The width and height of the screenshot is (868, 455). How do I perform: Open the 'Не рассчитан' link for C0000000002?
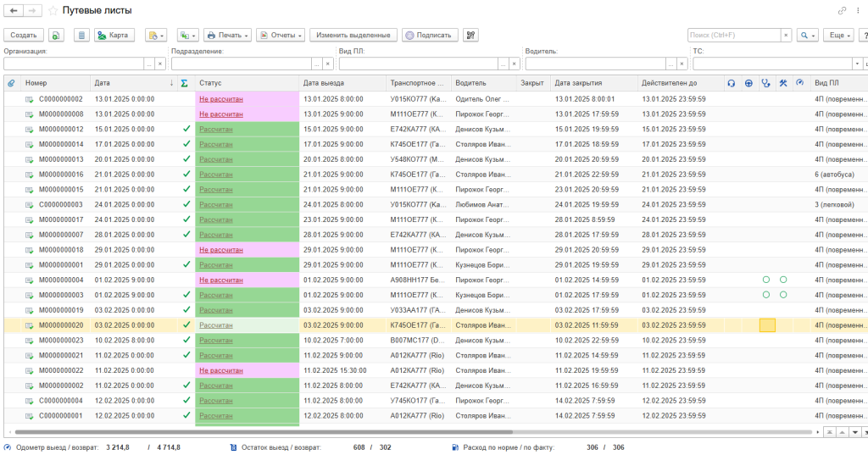pos(220,99)
